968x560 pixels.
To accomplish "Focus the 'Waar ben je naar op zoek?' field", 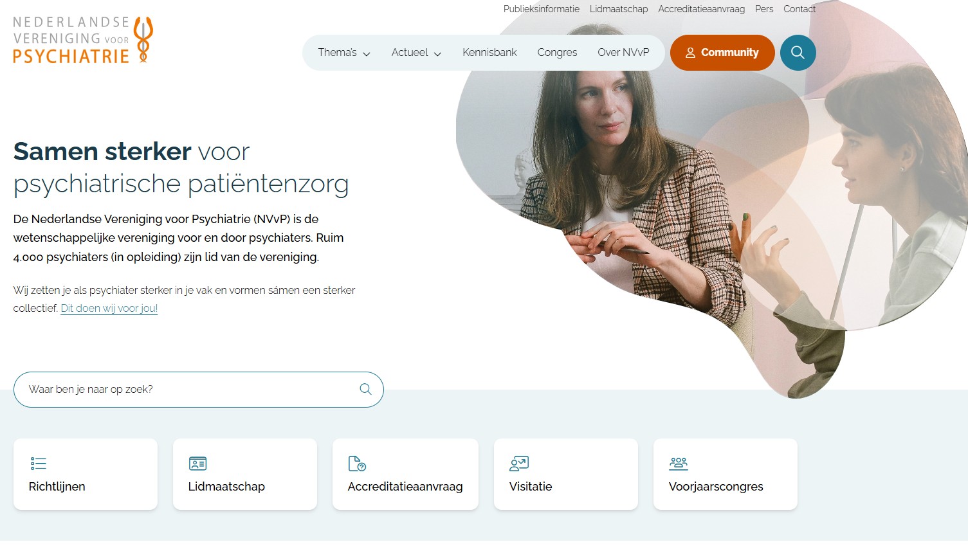I will pos(199,390).
